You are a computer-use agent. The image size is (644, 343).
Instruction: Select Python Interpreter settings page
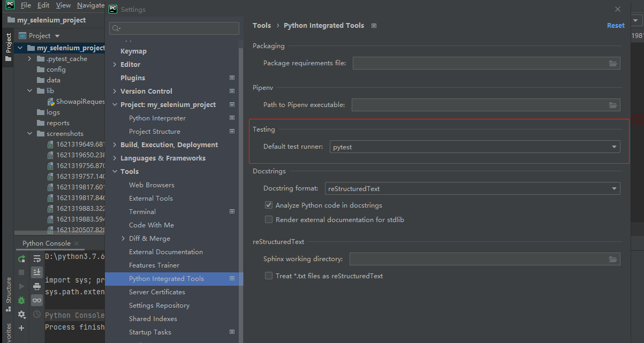point(157,118)
